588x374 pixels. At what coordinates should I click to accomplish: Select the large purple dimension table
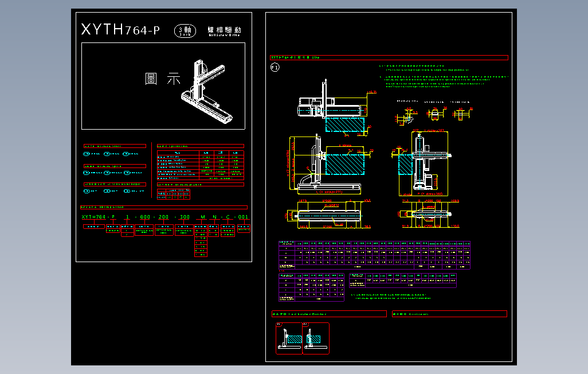[x=374, y=255]
